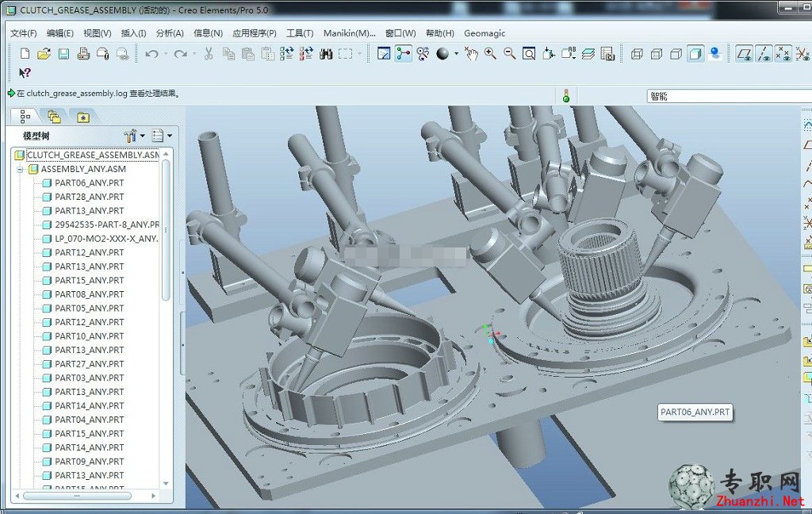Refit model to the screen
The height and width of the screenshot is (514, 812).
(529, 53)
